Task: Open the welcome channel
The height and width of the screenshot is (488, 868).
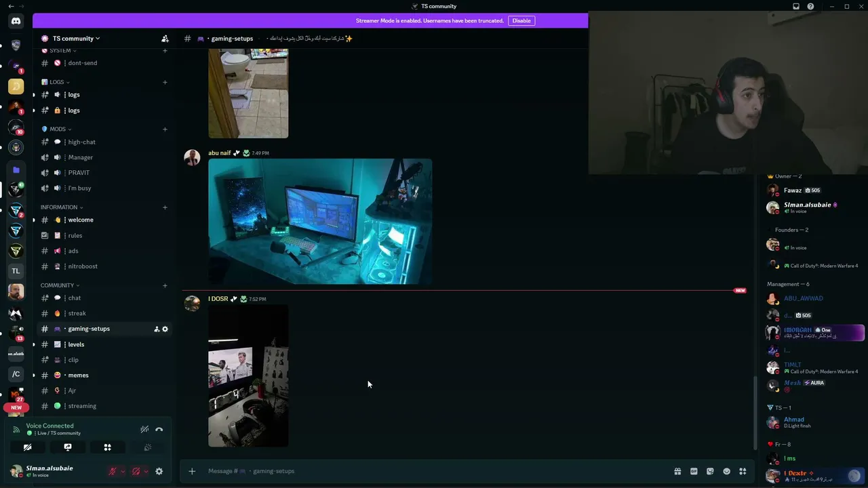Action: [104, 220]
